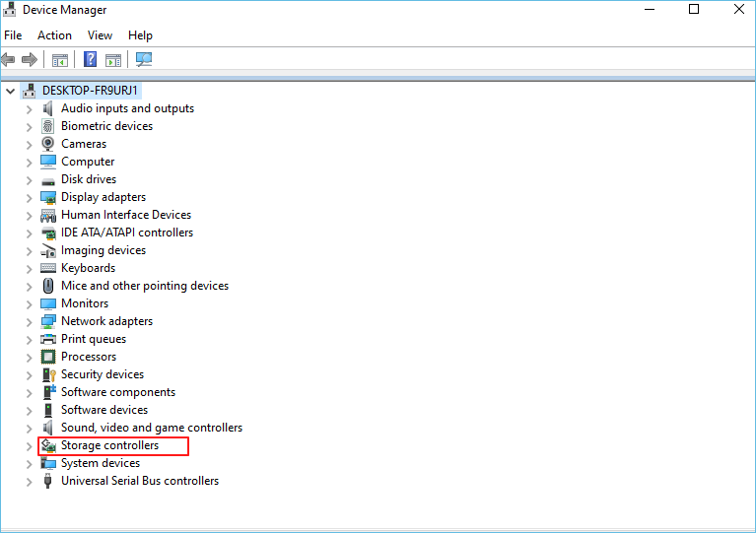Click Scan for hardware changes icon
The width and height of the screenshot is (756, 533).
(x=144, y=60)
